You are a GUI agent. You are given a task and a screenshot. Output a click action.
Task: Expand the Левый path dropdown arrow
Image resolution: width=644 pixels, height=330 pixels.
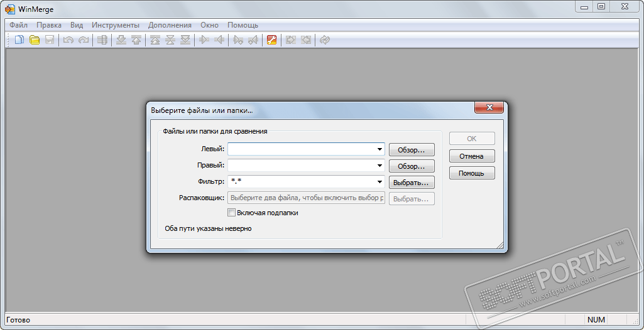pyautogui.click(x=380, y=149)
